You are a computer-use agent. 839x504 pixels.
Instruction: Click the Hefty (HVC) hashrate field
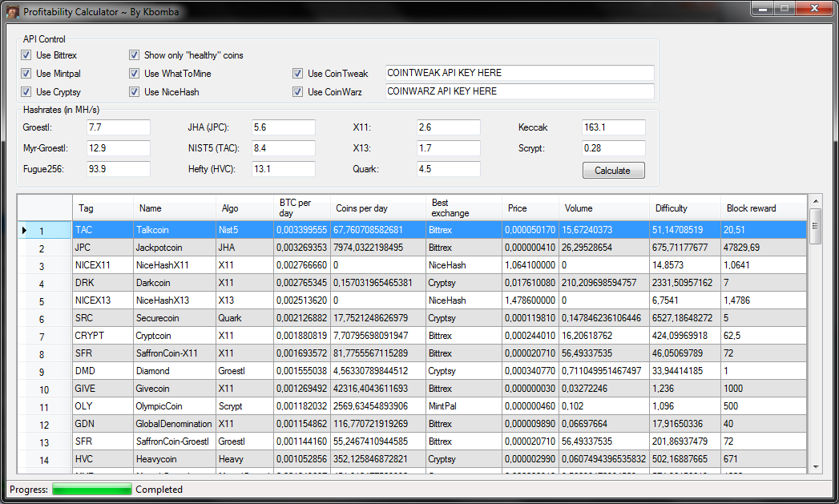pos(284,169)
